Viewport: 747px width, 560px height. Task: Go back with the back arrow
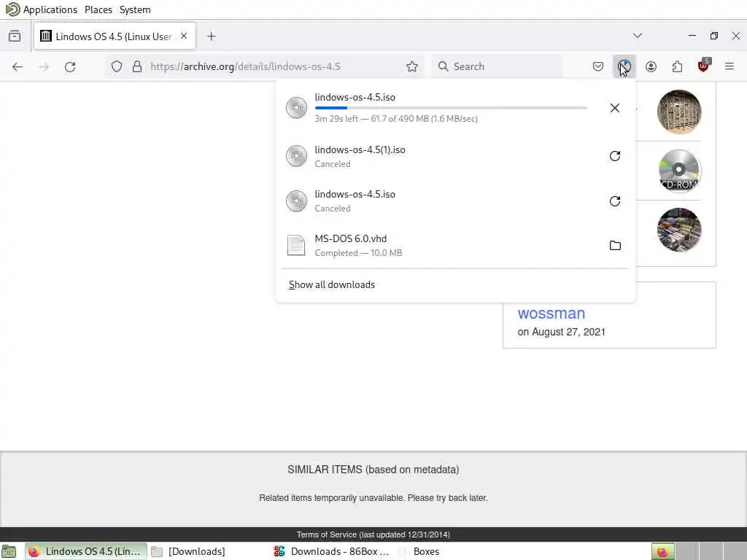(18, 66)
